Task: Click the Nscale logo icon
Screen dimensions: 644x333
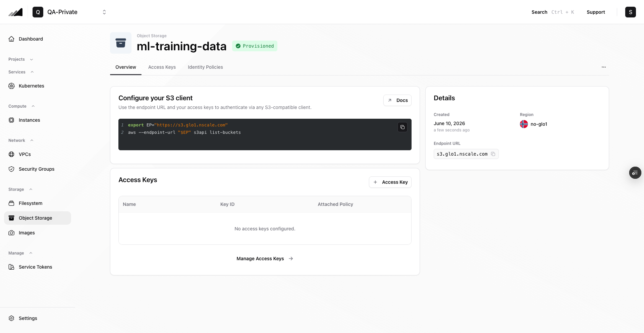Action: pyautogui.click(x=15, y=12)
